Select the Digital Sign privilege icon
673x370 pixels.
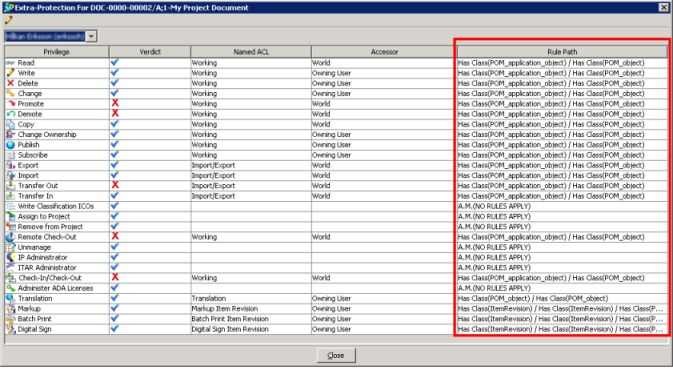pyautogui.click(x=10, y=329)
